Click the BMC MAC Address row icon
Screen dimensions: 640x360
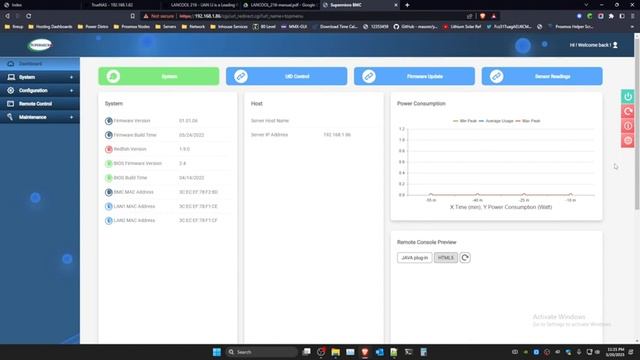109,192
